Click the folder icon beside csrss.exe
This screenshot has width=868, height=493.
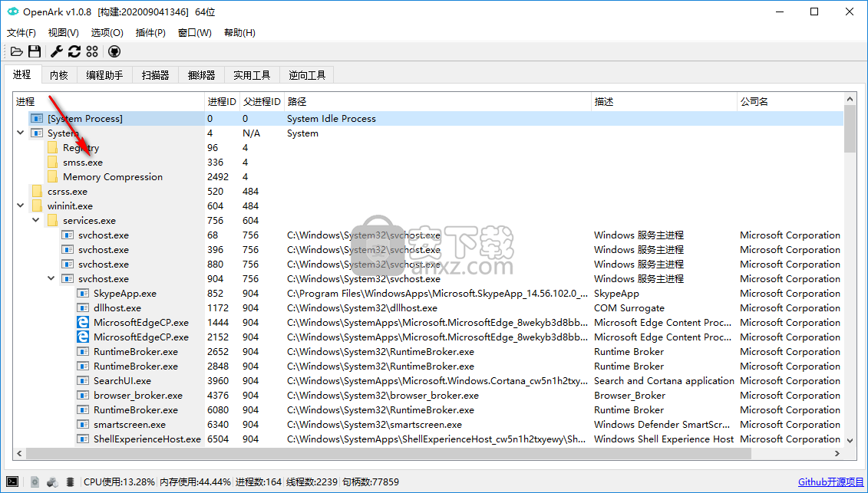click(37, 192)
